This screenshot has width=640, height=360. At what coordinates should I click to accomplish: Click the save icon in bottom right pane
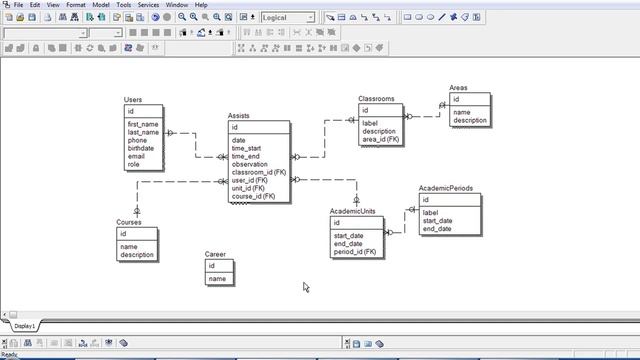356,344
